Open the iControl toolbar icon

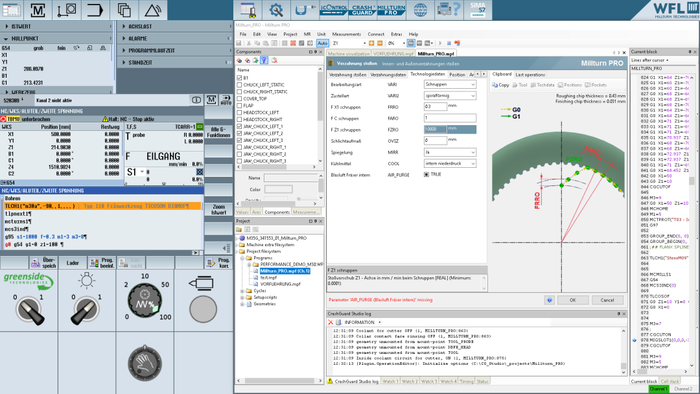334,10
